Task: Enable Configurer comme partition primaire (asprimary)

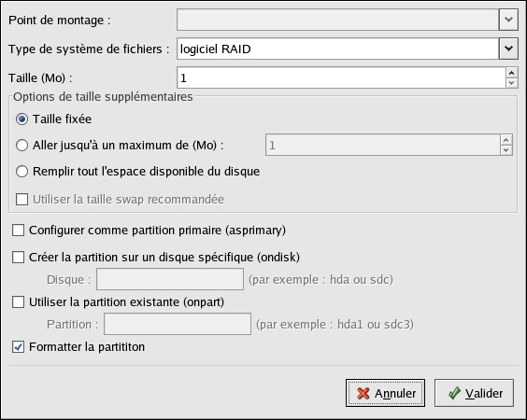Action: tap(18, 231)
